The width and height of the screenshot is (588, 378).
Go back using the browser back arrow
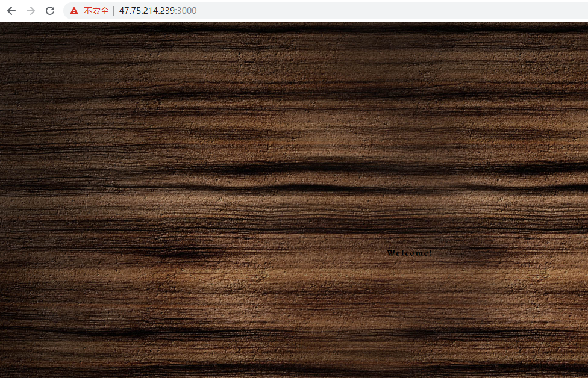pyautogui.click(x=11, y=11)
